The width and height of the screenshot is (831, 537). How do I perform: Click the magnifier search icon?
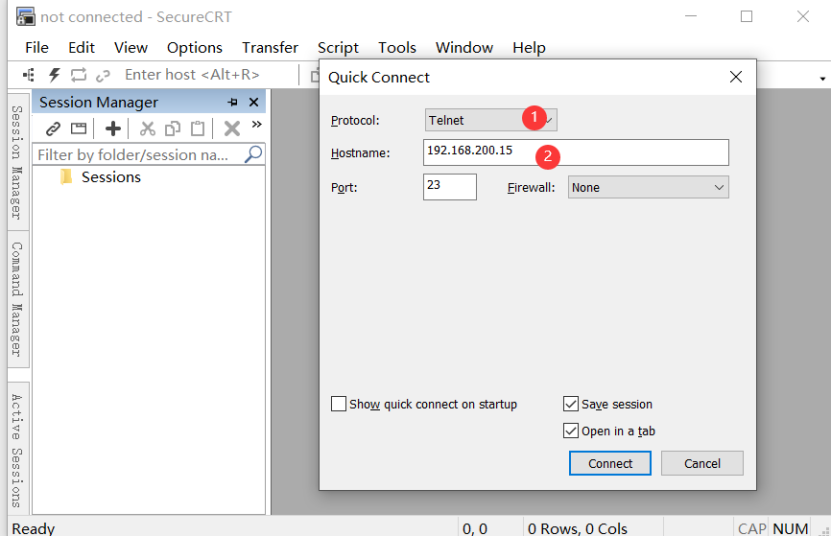[x=253, y=154]
